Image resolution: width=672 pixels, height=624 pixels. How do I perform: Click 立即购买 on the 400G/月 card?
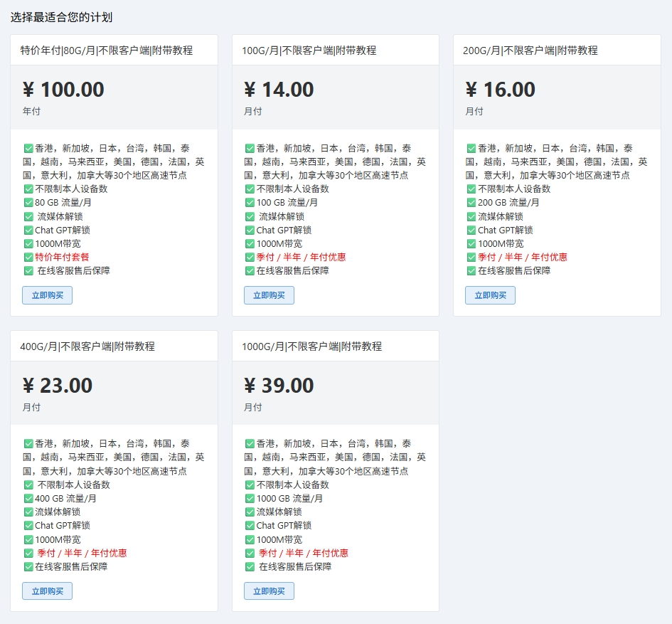(x=47, y=591)
